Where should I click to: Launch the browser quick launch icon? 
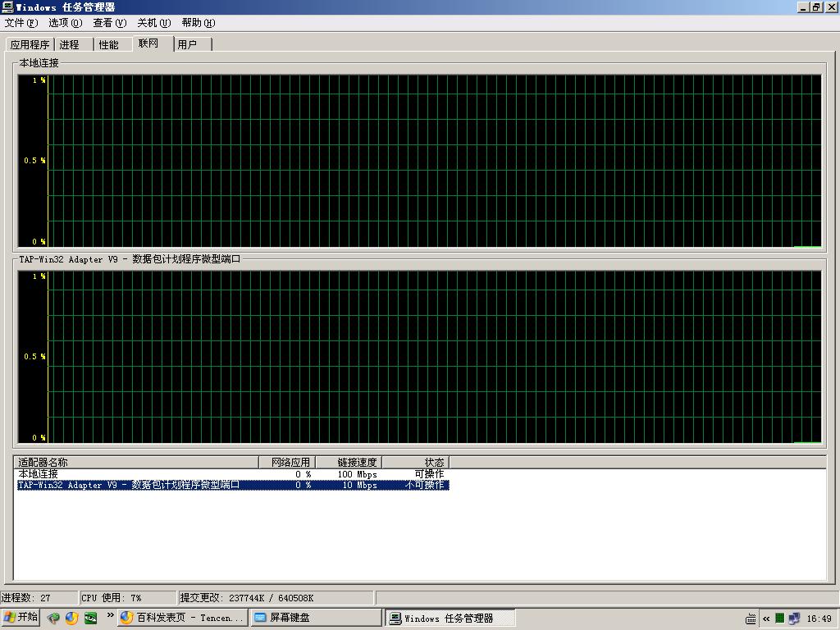pyautogui.click(x=72, y=619)
